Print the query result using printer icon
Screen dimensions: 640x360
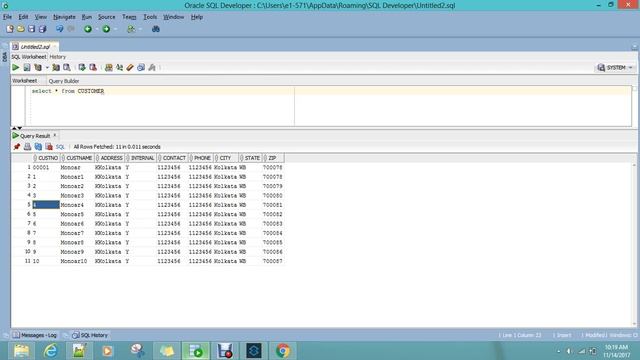[27, 147]
